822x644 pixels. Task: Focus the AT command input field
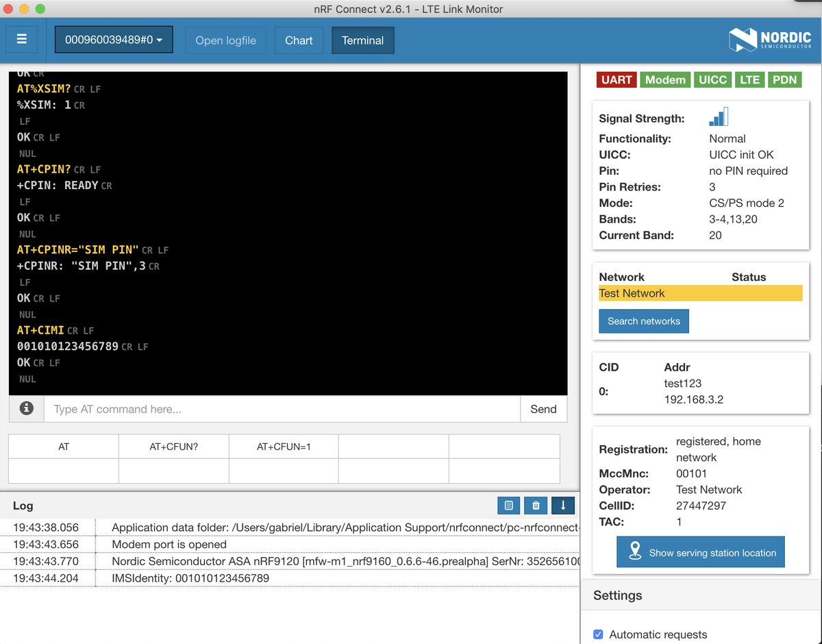[x=282, y=409]
